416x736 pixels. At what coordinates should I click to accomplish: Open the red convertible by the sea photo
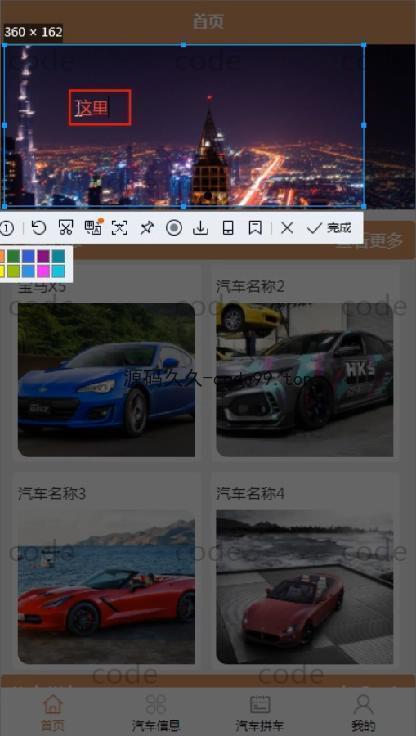[106, 587]
